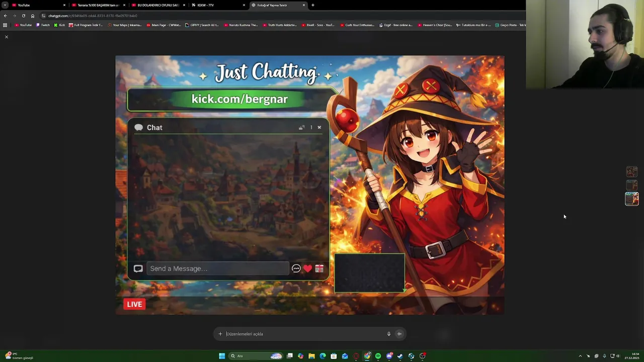The width and height of the screenshot is (644, 362).
Task: Show hidden system tray icons chevron
Action: pyautogui.click(x=580, y=356)
